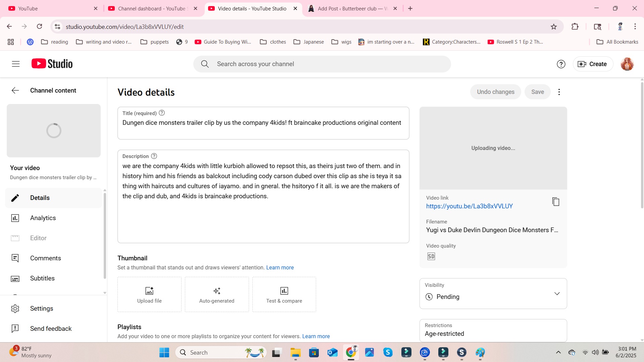Open the youtu.be video link
Screen dimensions: 644x362
[x=469, y=206]
